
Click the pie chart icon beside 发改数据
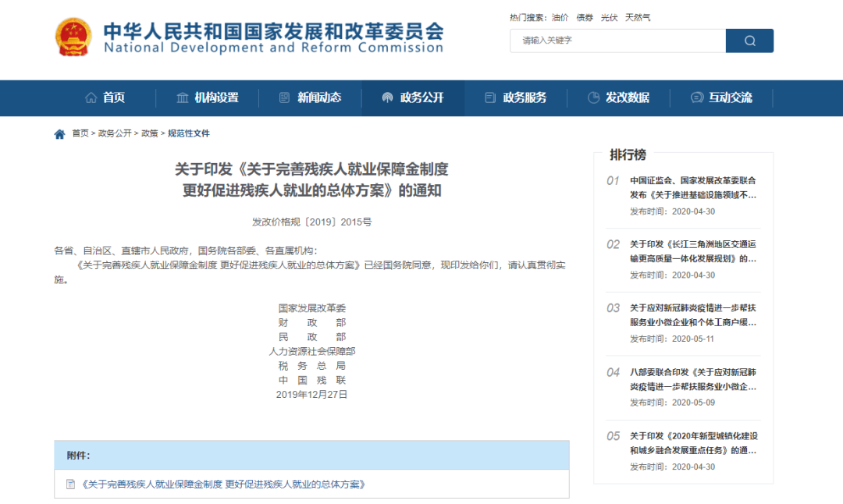point(593,98)
